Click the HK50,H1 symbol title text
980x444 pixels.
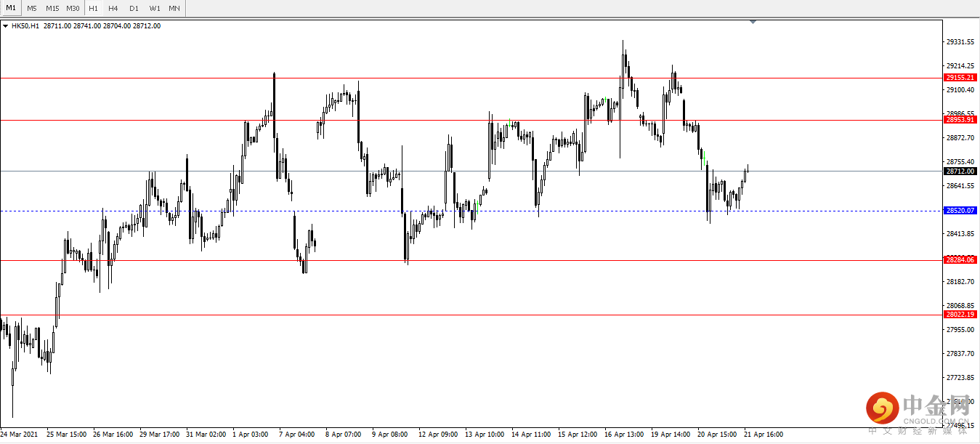point(25,26)
